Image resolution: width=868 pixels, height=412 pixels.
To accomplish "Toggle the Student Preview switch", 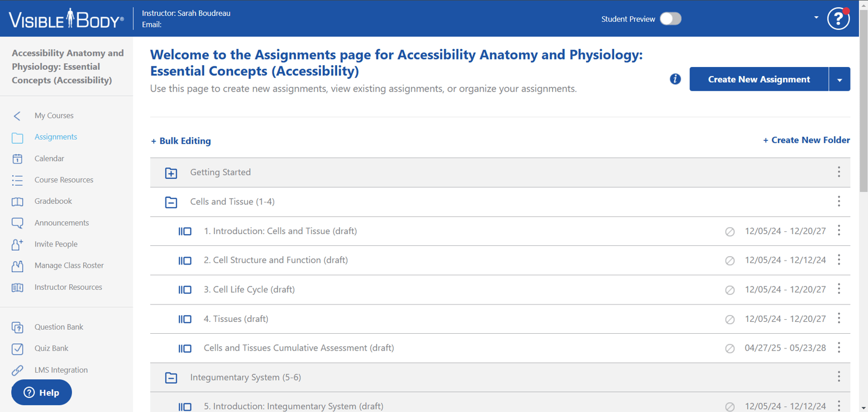I will pyautogui.click(x=670, y=19).
